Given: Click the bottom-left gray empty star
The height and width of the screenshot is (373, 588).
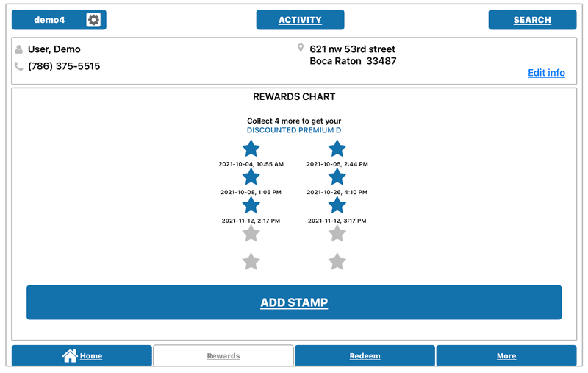Looking at the screenshot, I should (251, 261).
